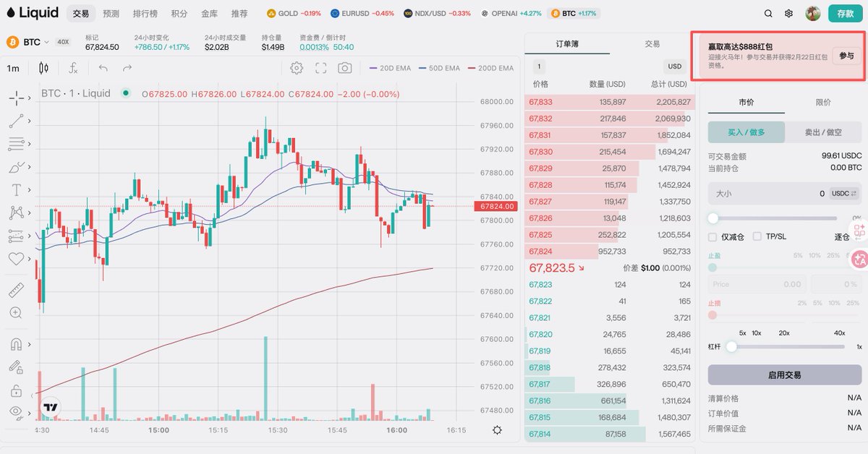
Task: Open chart settings via the gear icon
Action: pyautogui.click(x=295, y=67)
